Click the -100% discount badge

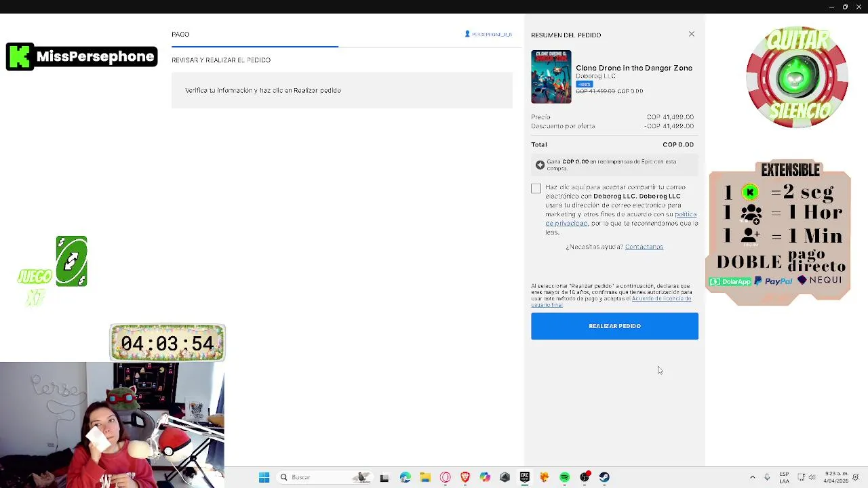pyautogui.click(x=584, y=84)
